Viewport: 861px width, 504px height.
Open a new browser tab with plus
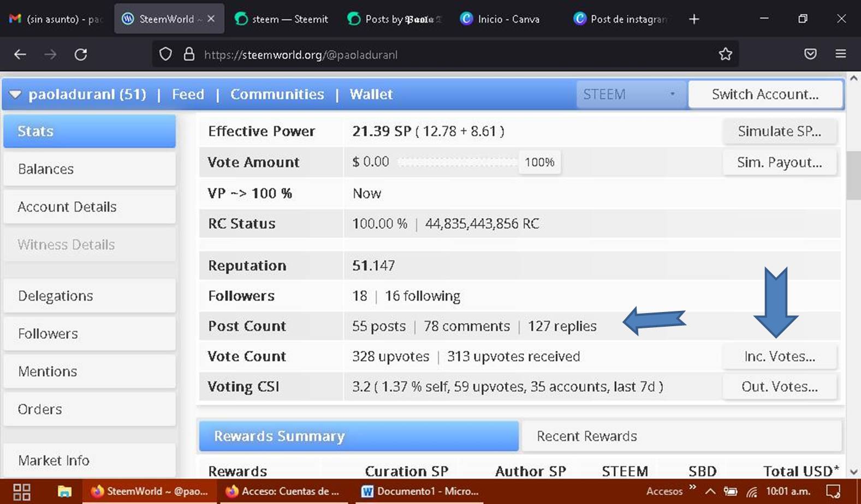(694, 19)
